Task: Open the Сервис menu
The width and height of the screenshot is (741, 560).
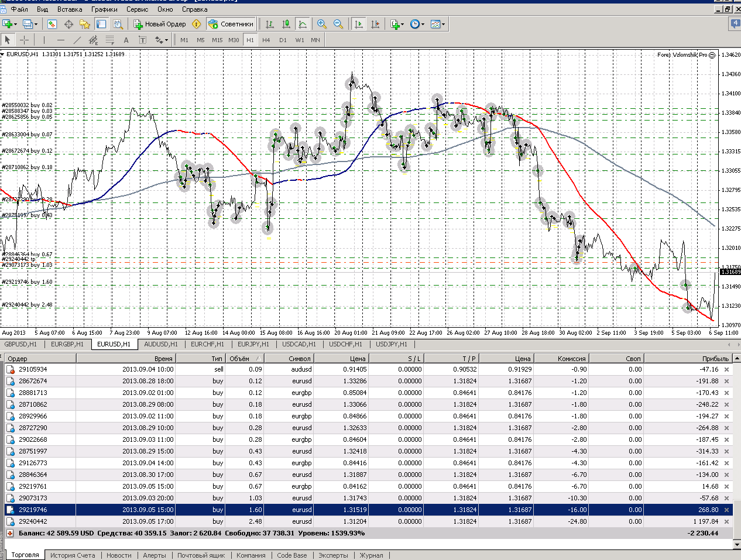Action: [138, 9]
